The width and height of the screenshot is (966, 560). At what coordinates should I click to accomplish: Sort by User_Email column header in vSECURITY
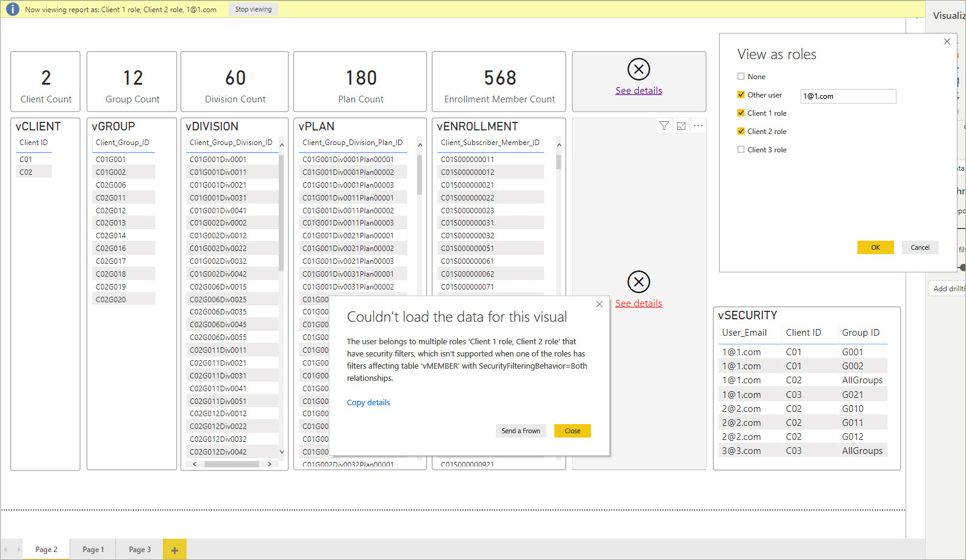pyautogui.click(x=745, y=333)
